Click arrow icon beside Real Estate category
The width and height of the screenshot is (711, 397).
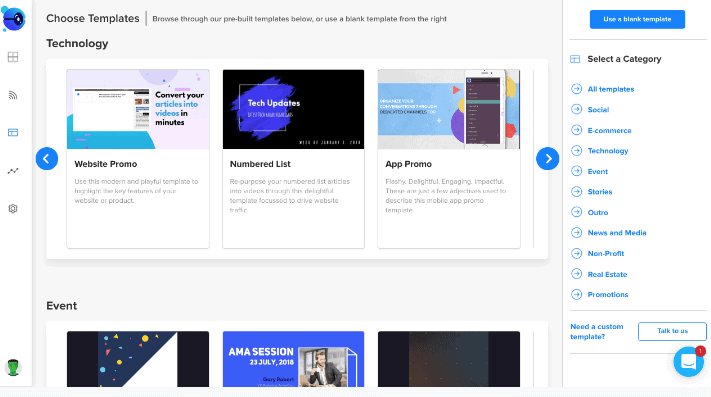click(x=576, y=274)
